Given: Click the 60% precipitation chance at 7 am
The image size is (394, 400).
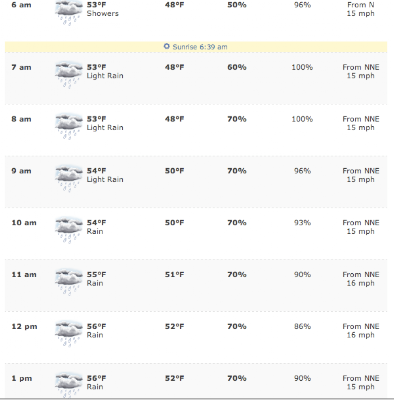Looking at the screenshot, I should [237, 67].
